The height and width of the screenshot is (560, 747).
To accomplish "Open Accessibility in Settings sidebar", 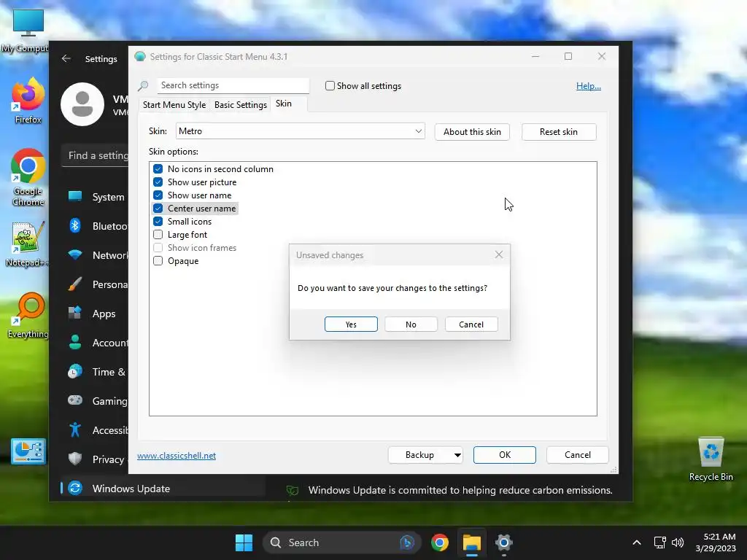I will [x=96, y=430].
